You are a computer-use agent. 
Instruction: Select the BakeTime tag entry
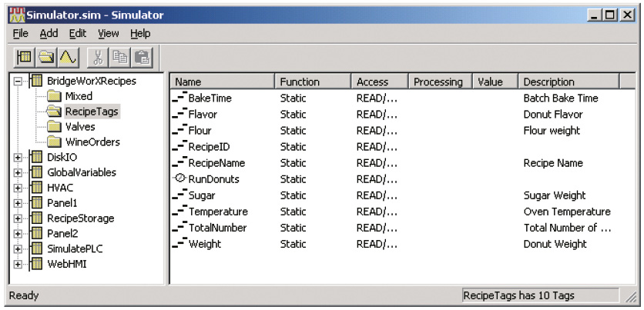pyautogui.click(x=210, y=98)
